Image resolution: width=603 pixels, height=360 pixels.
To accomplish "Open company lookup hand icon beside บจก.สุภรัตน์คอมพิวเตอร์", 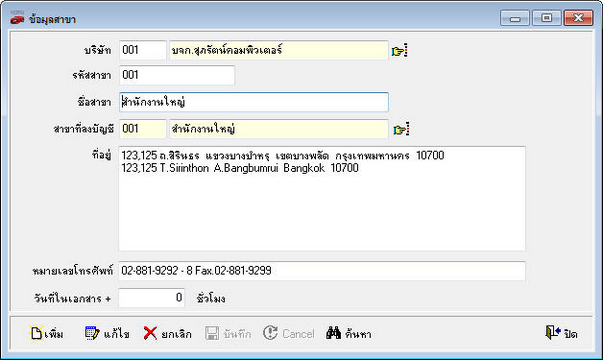I will click(400, 51).
